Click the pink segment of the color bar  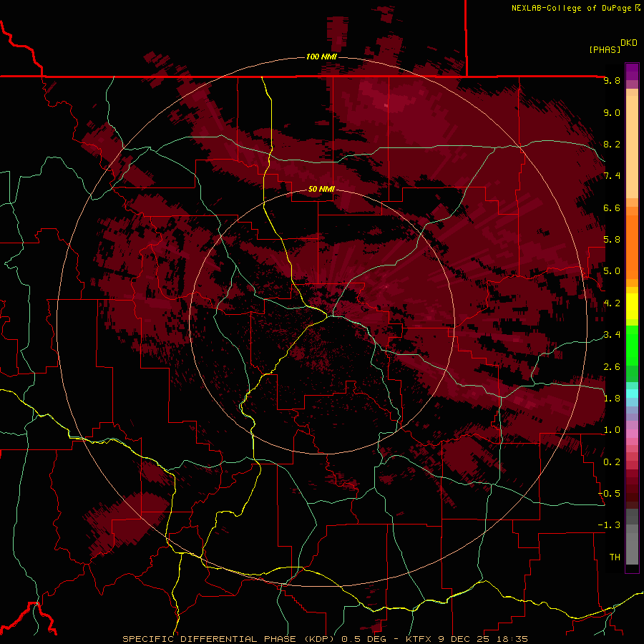click(632, 434)
